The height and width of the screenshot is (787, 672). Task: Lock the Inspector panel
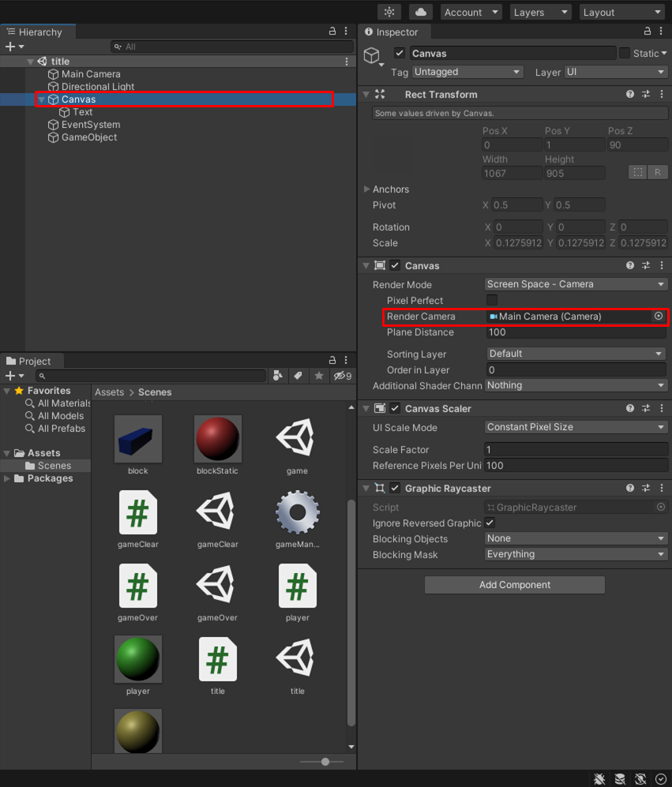tap(648, 32)
